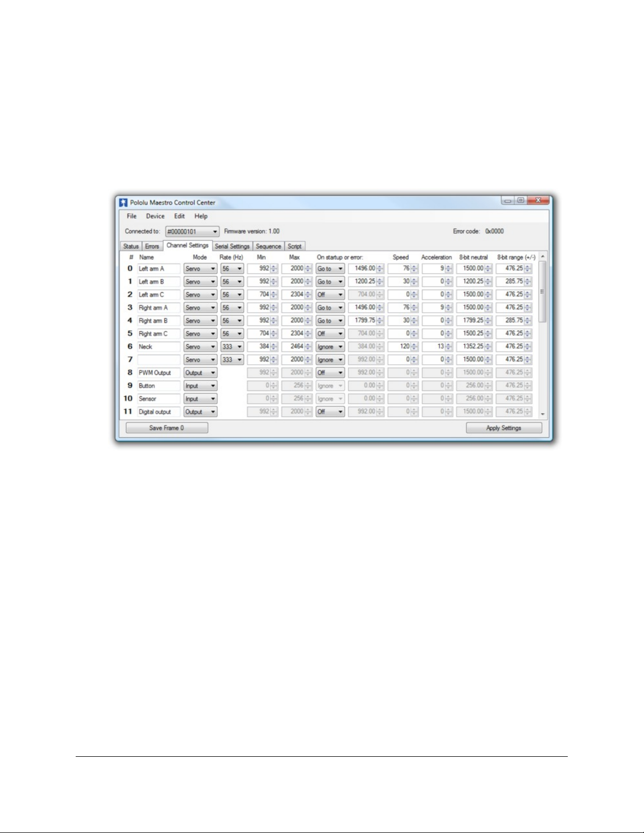Switch to the Serial Settings tab

(x=232, y=246)
